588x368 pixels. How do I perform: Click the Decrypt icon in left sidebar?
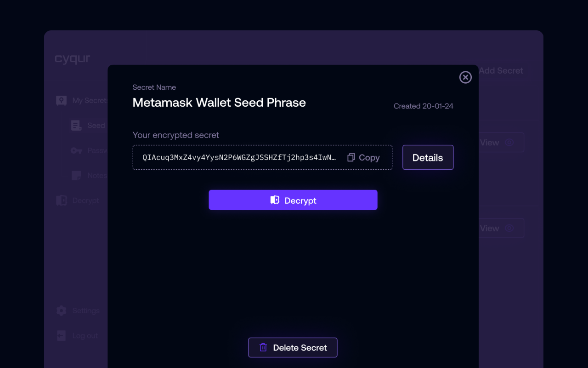tap(61, 201)
